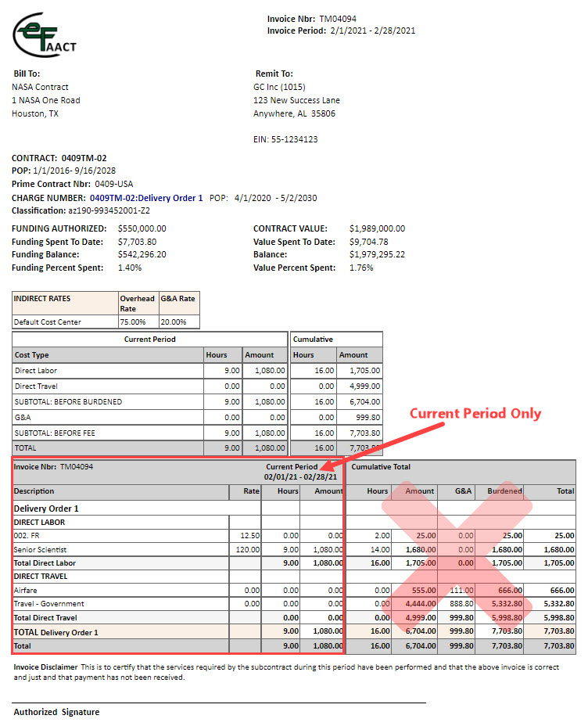Select the Travel - Government row label

(48, 603)
